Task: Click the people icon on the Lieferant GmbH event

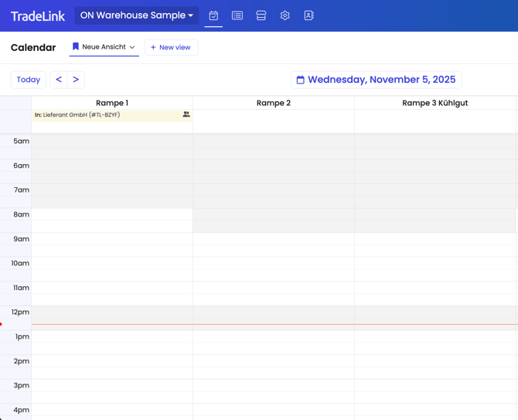Action: 186,114
